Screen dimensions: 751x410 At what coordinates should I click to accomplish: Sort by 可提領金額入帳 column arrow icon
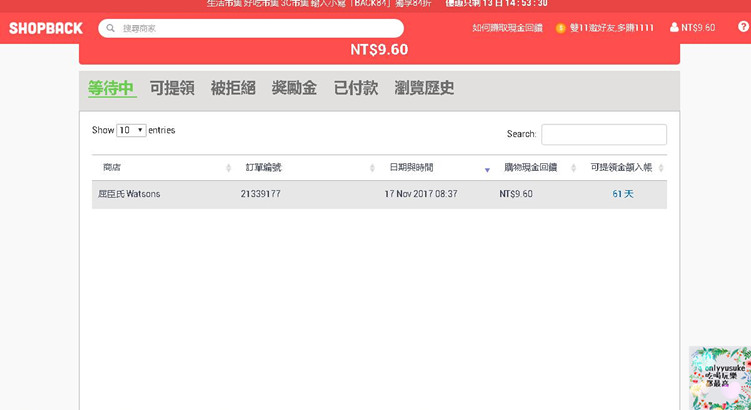(x=661, y=168)
